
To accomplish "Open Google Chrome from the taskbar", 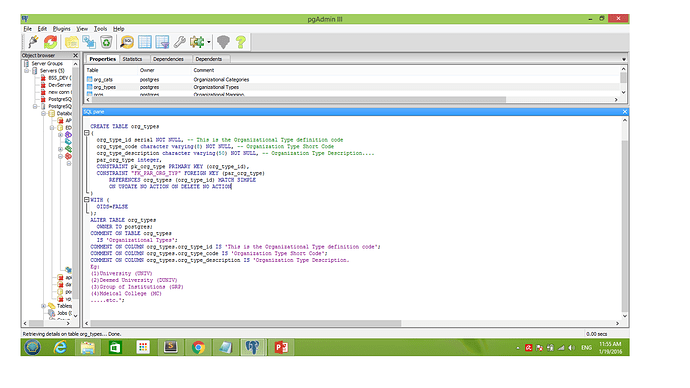I will (x=198, y=347).
